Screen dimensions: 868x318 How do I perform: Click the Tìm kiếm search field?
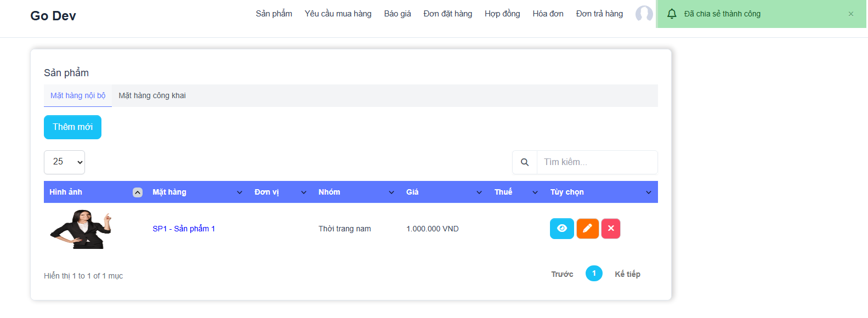pyautogui.click(x=597, y=162)
